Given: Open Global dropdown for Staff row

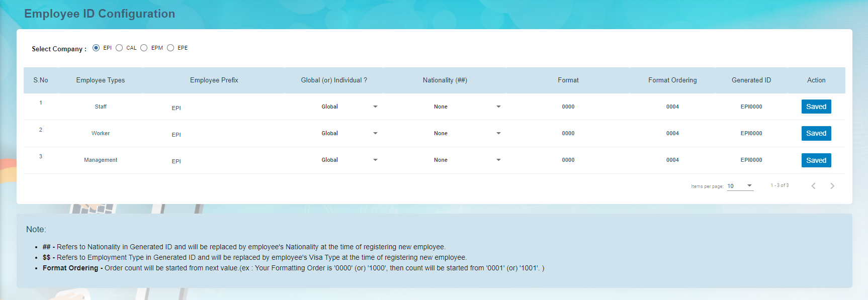Looking at the screenshot, I should (349, 107).
